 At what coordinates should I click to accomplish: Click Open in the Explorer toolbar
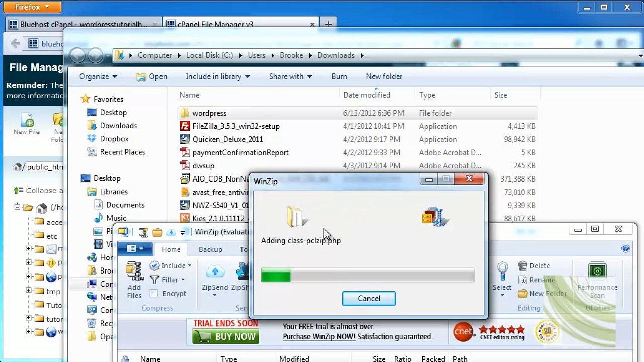pyautogui.click(x=152, y=76)
